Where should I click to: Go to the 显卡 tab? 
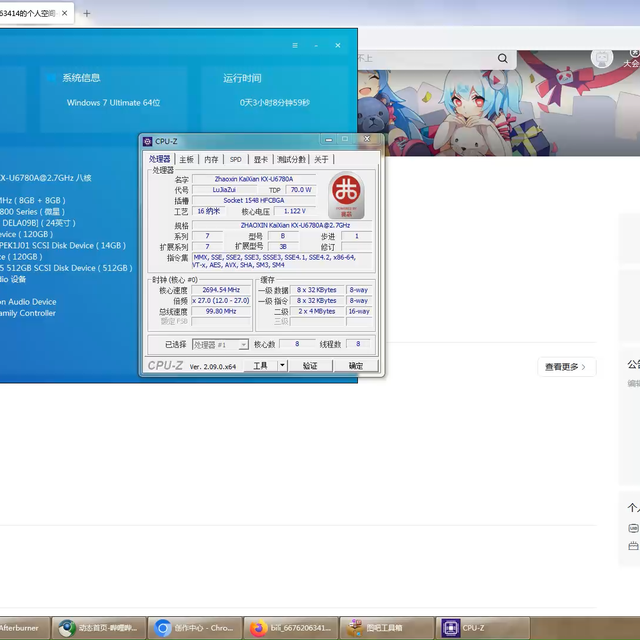260,159
